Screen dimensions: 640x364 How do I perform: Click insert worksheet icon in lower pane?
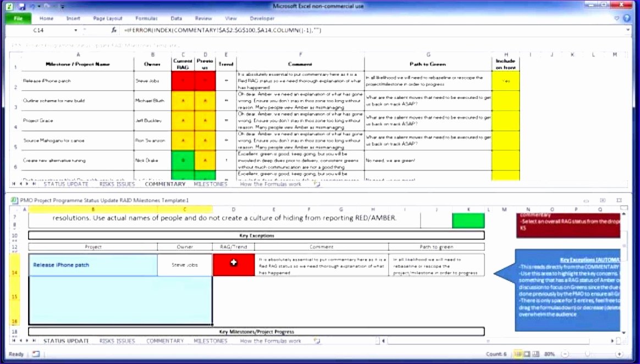click(317, 341)
